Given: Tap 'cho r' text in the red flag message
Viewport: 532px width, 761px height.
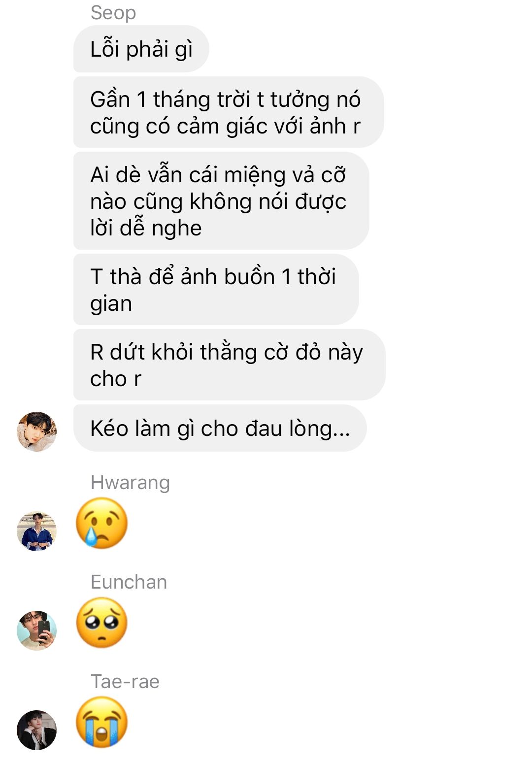Looking at the screenshot, I should 116,379.
